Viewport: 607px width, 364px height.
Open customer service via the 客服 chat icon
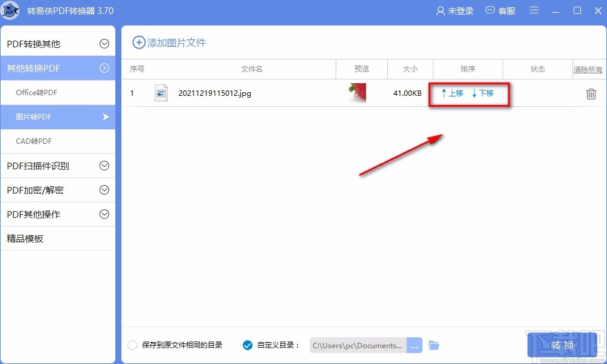pos(489,10)
